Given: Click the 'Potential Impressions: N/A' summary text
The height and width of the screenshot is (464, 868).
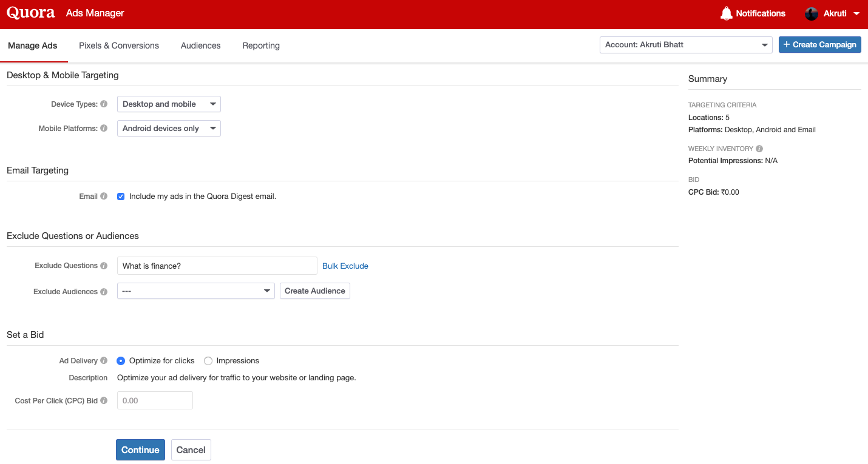Looking at the screenshot, I should [733, 161].
